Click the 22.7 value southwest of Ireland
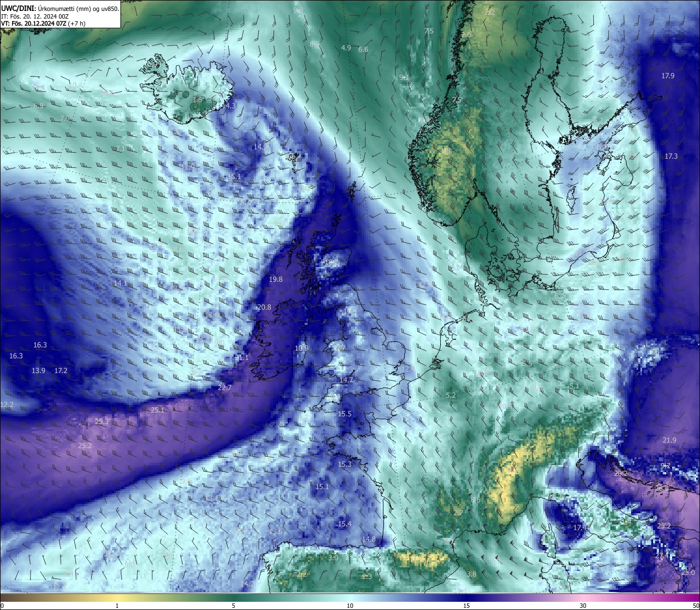700x610 pixels. coord(225,387)
